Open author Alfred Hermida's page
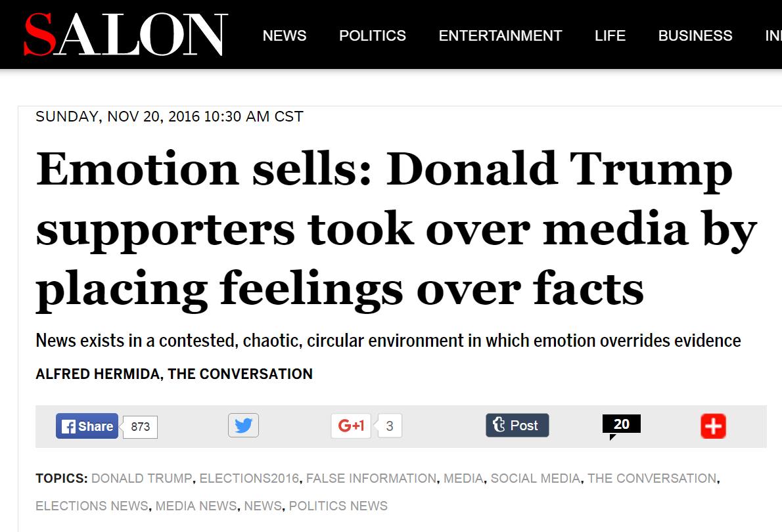The height and width of the screenshot is (532, 782). (99, 374)
